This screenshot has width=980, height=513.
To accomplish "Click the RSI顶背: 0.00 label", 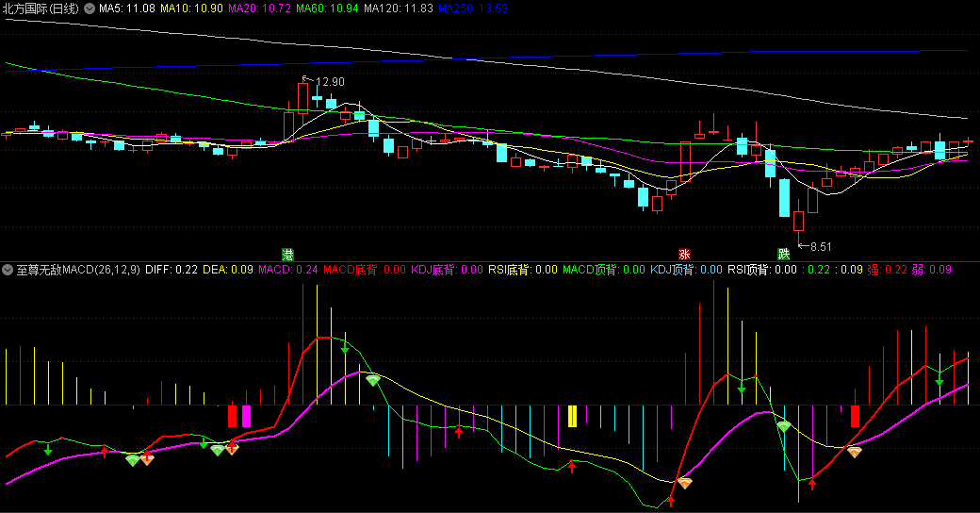I will [x=762, y=270].
